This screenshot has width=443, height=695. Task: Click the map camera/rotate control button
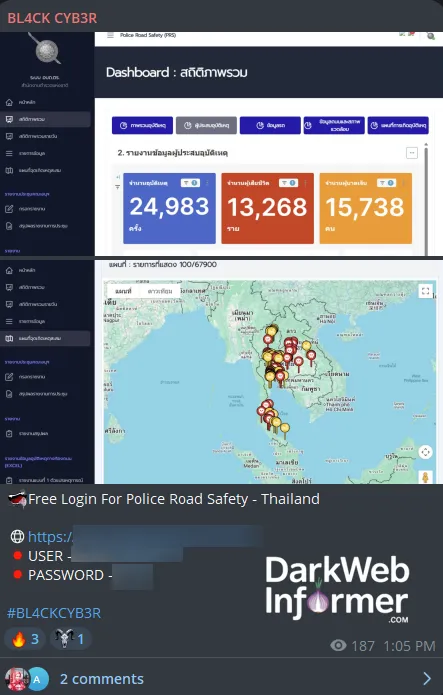pos(425,452)
